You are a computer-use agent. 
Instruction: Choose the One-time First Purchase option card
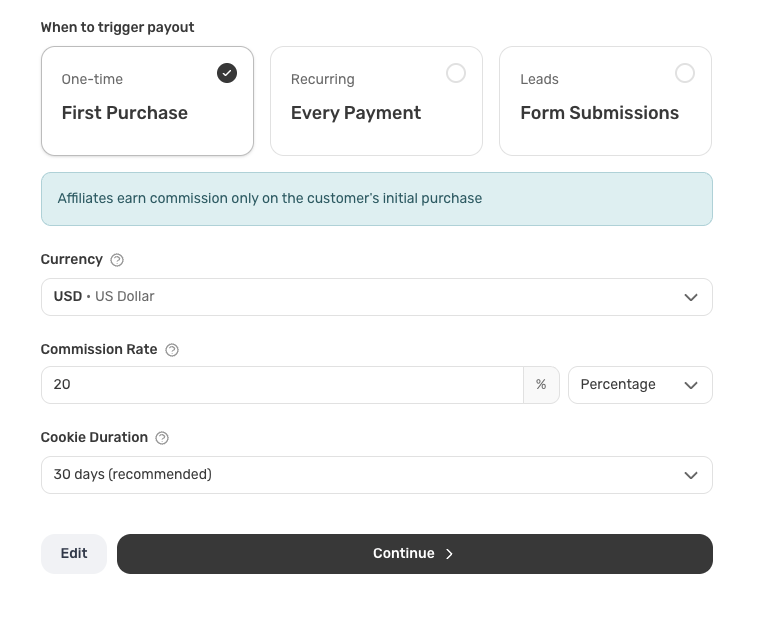point(147,101)
